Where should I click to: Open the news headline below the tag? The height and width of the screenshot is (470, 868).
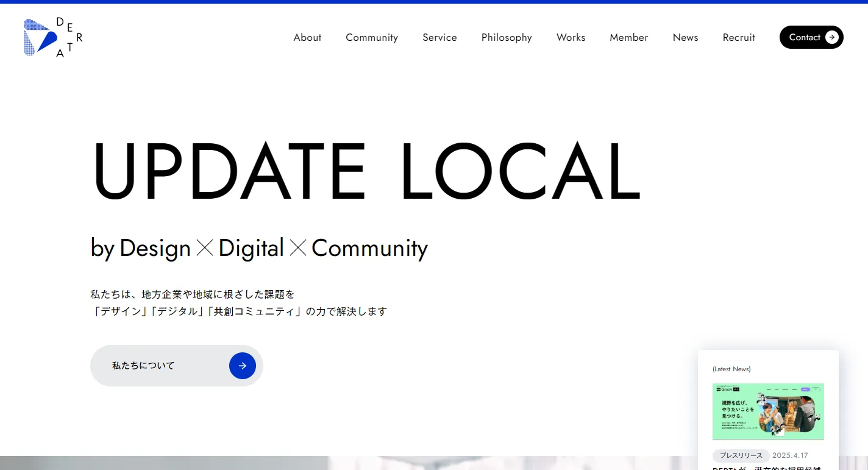tap(767, 468)
